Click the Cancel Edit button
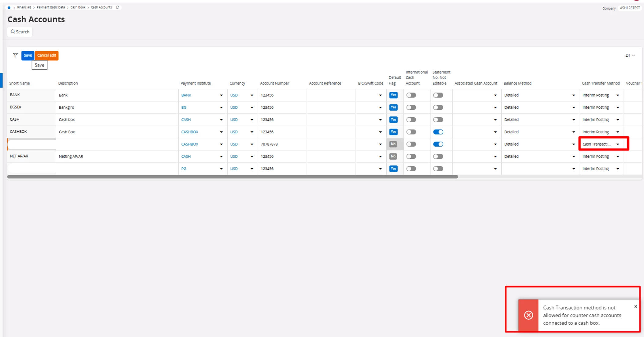644x337 pixels. point(47,55)
